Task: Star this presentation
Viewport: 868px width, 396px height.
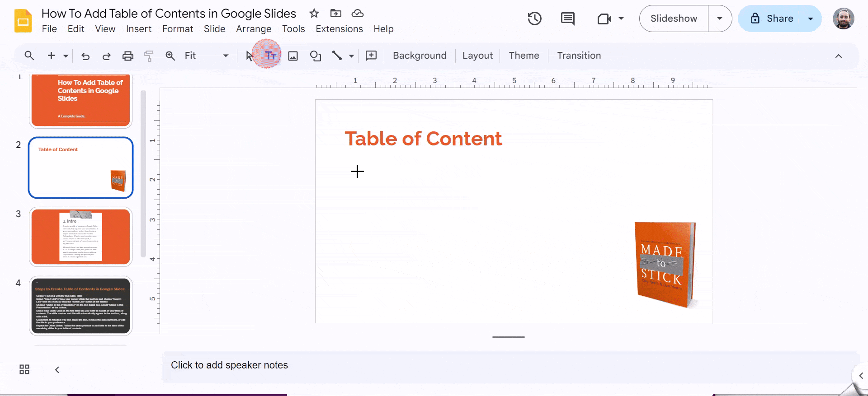Action: pyautogui.click(x=314, y=14)
